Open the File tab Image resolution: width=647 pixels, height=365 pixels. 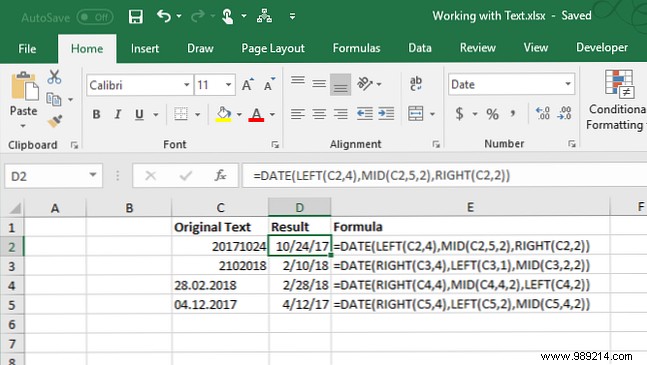27,49
